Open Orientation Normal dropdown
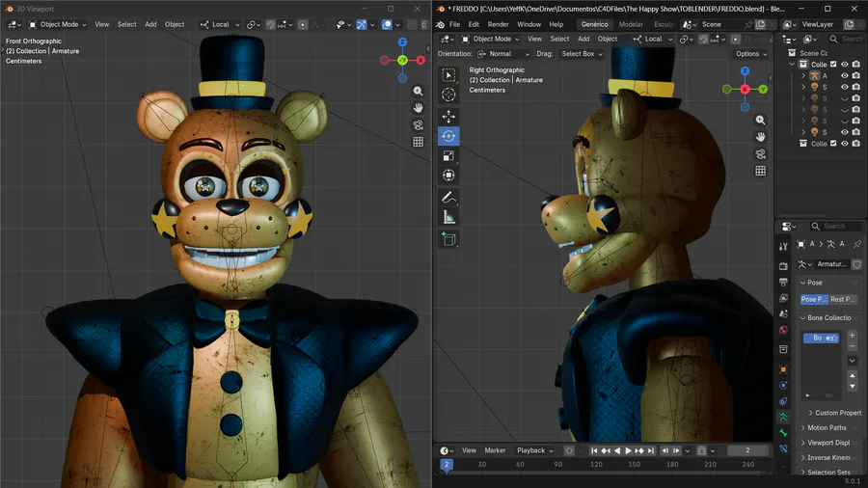This screenshot has height=488, width=868. click(503, 54)
